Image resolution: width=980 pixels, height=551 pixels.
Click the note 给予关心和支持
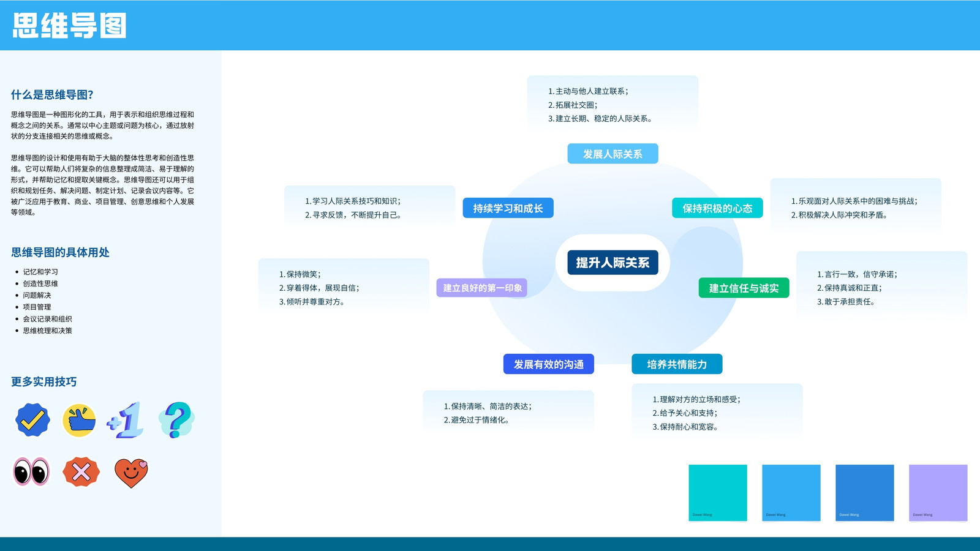coord(685,413)
